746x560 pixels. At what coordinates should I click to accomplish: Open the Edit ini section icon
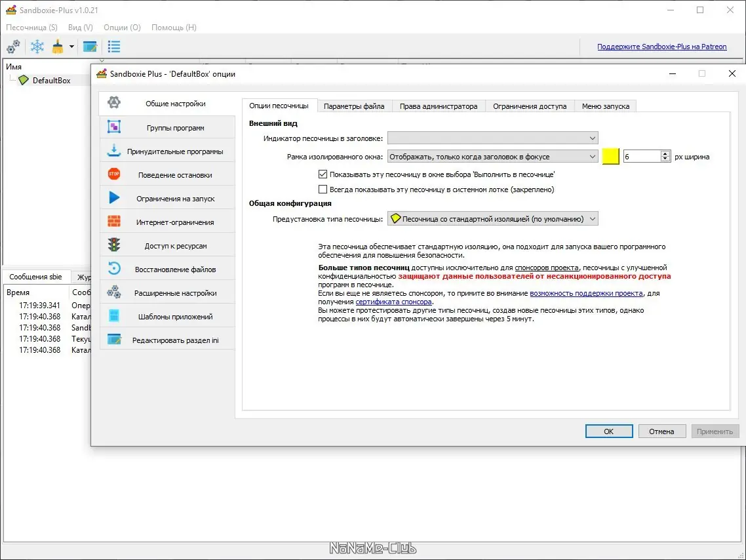coord(113,339)
